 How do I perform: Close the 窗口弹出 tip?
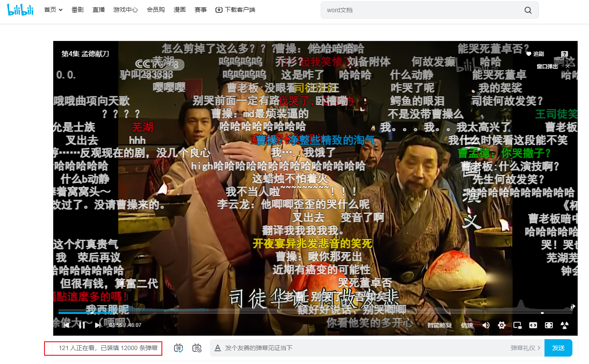click(x=568, y=66)
